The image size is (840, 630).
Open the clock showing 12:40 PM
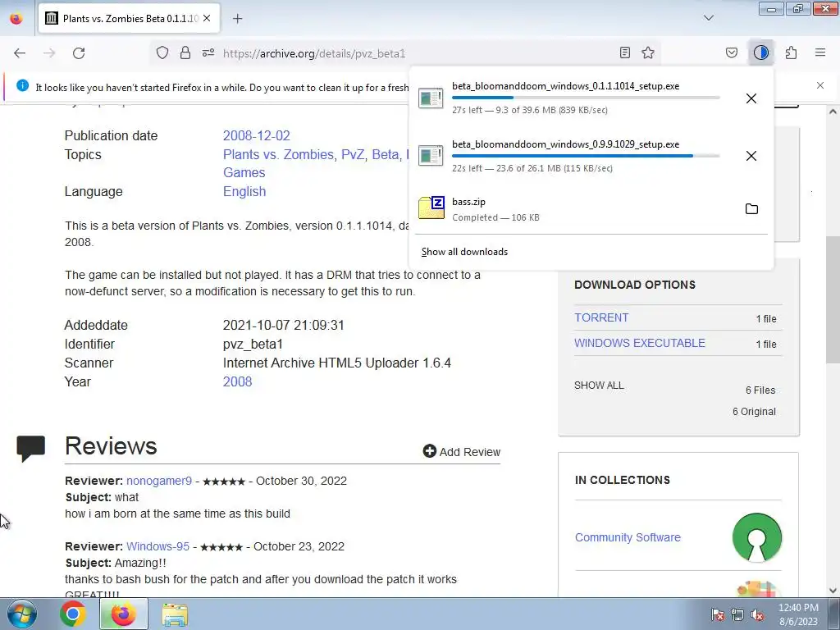point(798,614)
